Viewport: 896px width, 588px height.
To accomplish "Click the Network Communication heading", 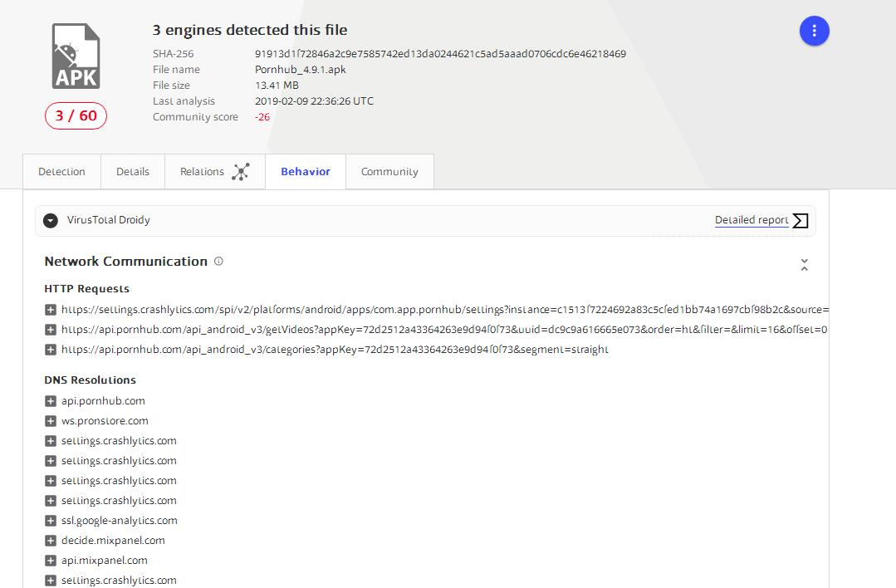I will (x=125, y=261).
